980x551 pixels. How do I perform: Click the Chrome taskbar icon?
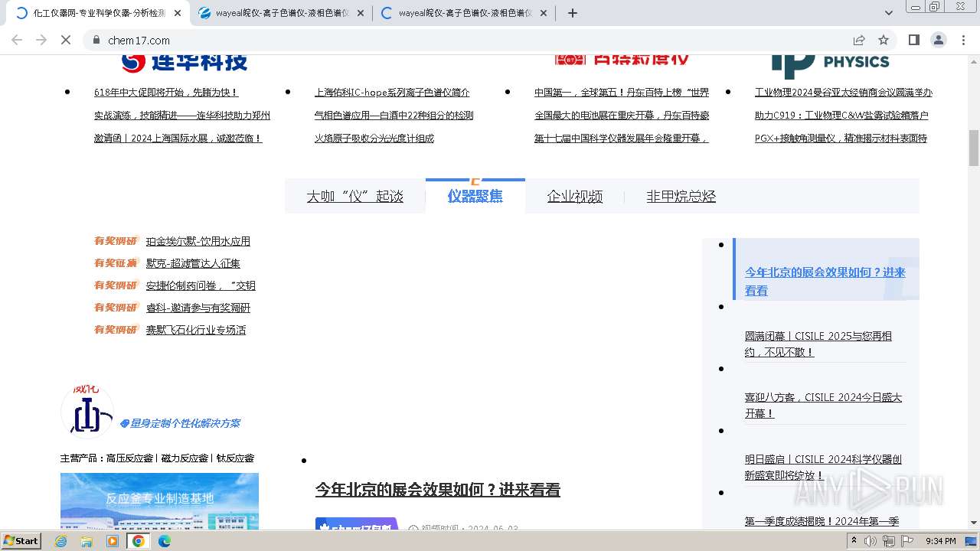point(139,541)
